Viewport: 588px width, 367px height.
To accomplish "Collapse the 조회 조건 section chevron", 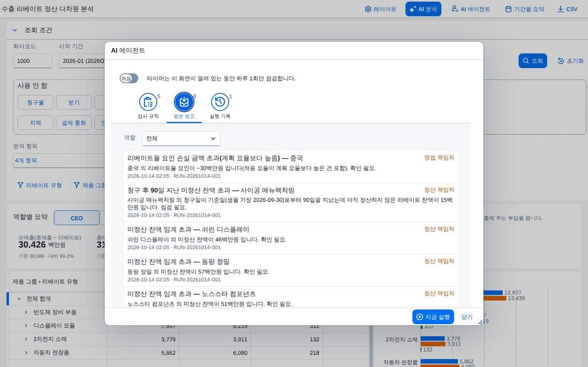I will point(14,30).
